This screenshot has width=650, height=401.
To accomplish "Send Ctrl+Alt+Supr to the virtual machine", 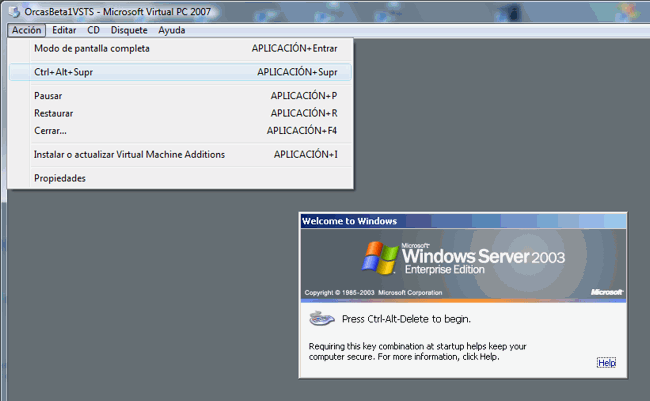I will pos(180,72).
